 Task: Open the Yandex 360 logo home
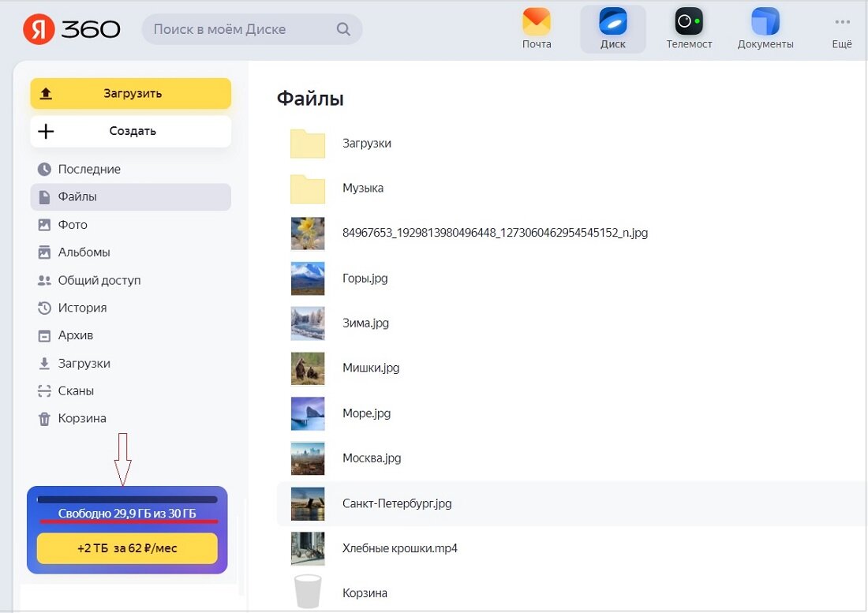click(71, 28)
